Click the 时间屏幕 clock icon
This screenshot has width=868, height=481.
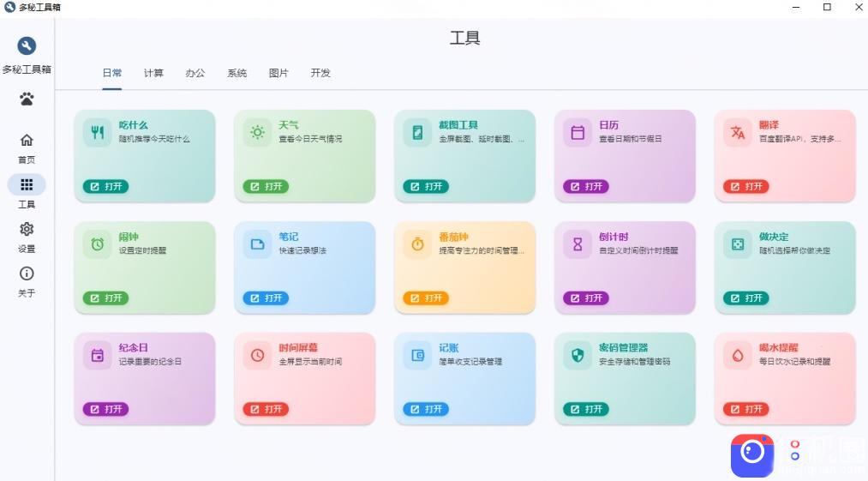(x=257, y=355)
